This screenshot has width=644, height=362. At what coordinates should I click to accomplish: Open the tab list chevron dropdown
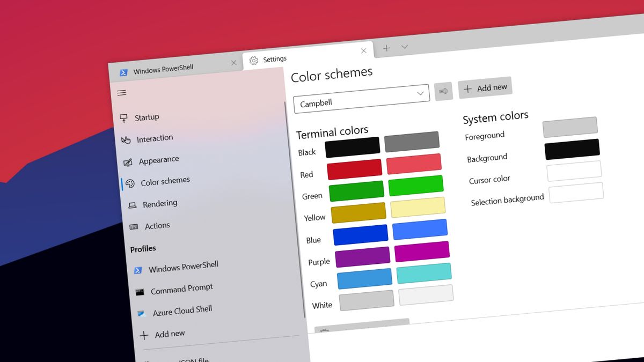[x=405, y=48]
